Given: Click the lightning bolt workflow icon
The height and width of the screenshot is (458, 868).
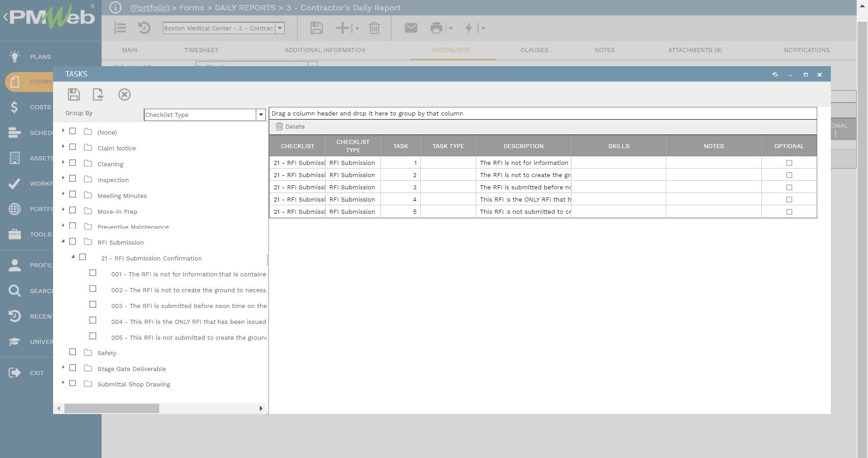Looking at the screenshot, I should 468,28.
